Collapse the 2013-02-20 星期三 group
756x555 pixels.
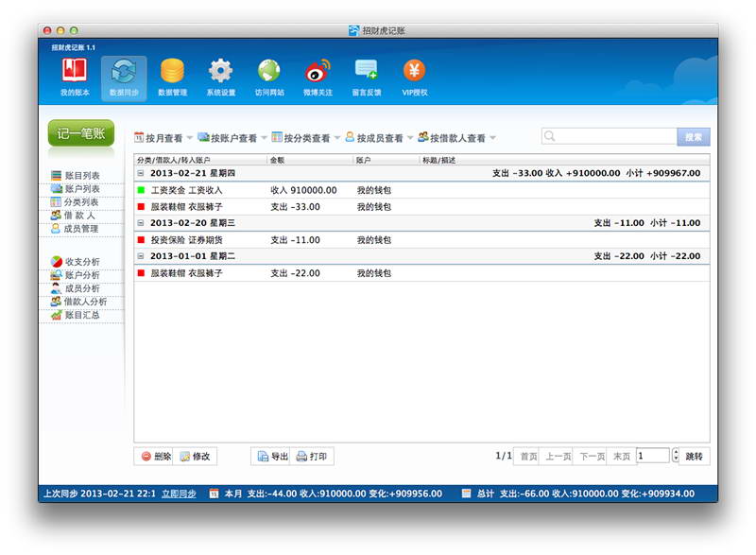[141, 223]
